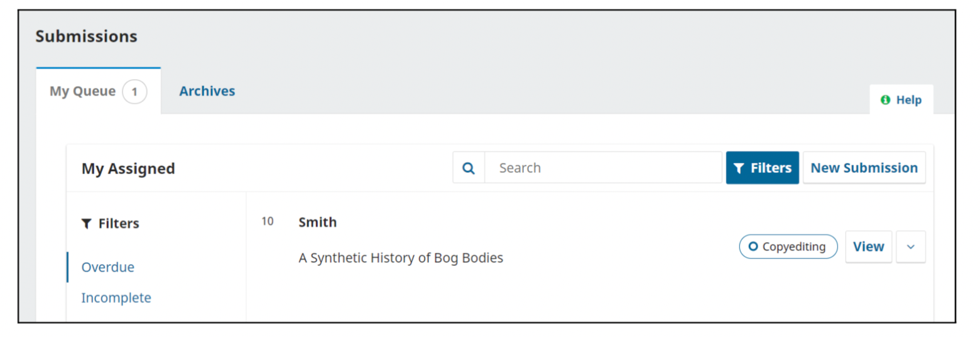980x337 pixels.
Task: Toggle the blue Filters button
Action: click(x=762, y=168)
